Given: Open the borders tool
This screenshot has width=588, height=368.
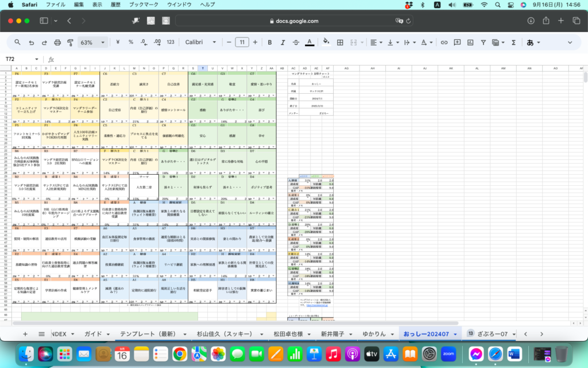Looking at the screenshot, I should click(x=340, y=43).
